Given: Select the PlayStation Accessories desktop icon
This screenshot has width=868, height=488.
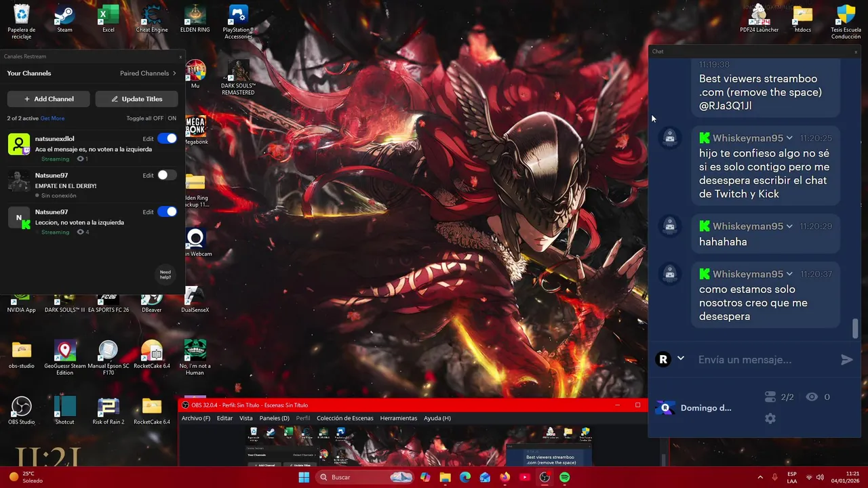Looking at the screenshot, I should click(x=238, y=22).
